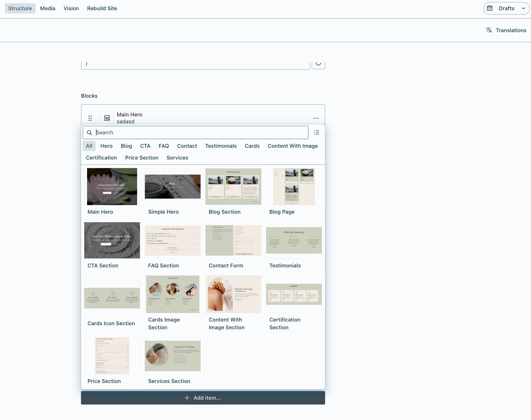Switch to the Media tab
This screenshot has width=531, height=420.
click(x=48, y=8)
